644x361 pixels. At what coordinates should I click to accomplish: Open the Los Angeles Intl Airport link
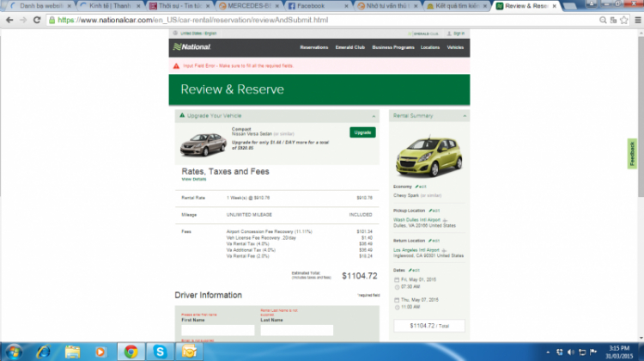[x=416, y=250]
